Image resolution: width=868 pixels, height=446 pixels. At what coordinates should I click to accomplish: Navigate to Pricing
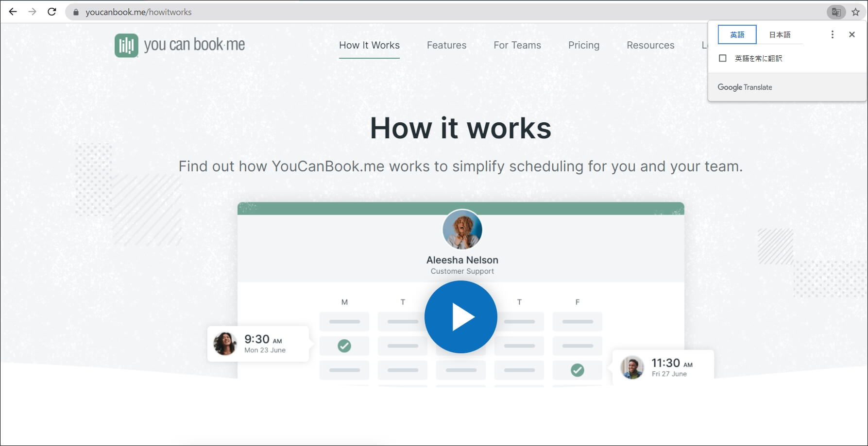click(583, 45)
